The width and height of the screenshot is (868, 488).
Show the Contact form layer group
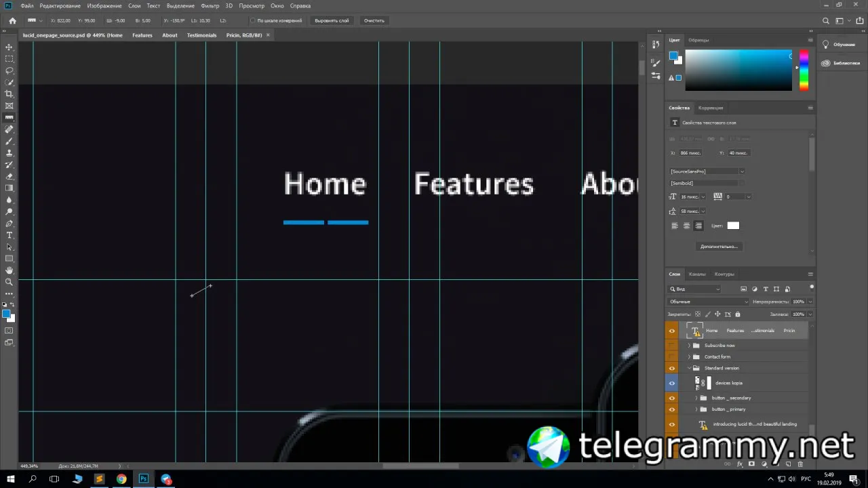coord(672,357)
